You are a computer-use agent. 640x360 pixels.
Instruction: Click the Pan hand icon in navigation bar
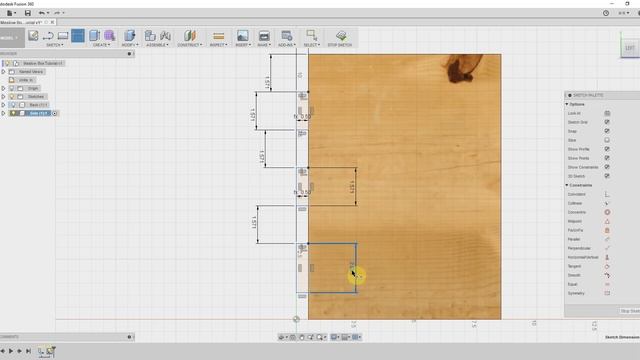302,337
